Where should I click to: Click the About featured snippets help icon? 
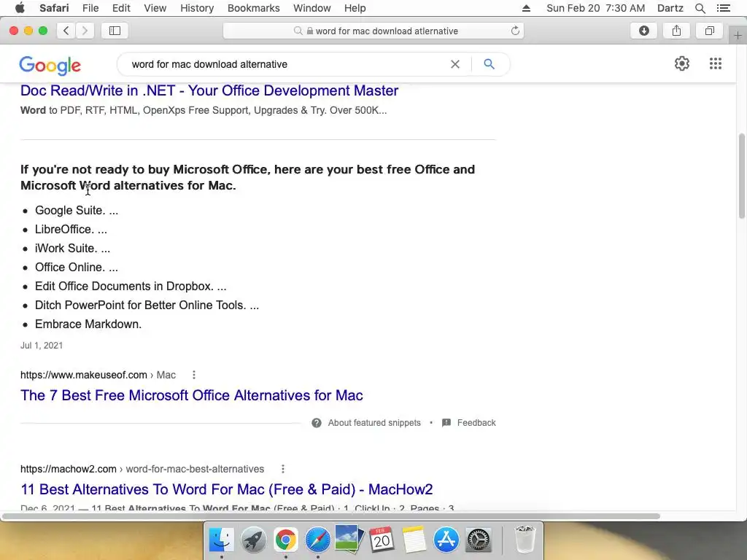click(x=317, y=423)
